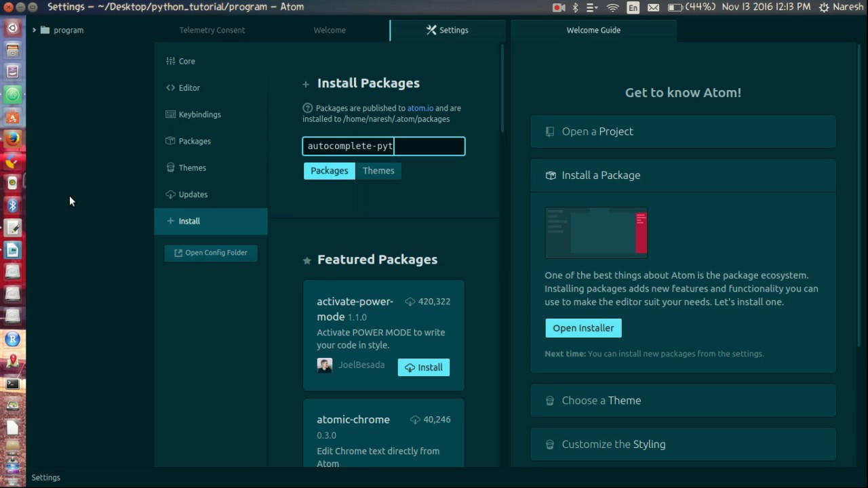Launch Firefox from the dock
The image size is (868, 488).
[13, 139]
